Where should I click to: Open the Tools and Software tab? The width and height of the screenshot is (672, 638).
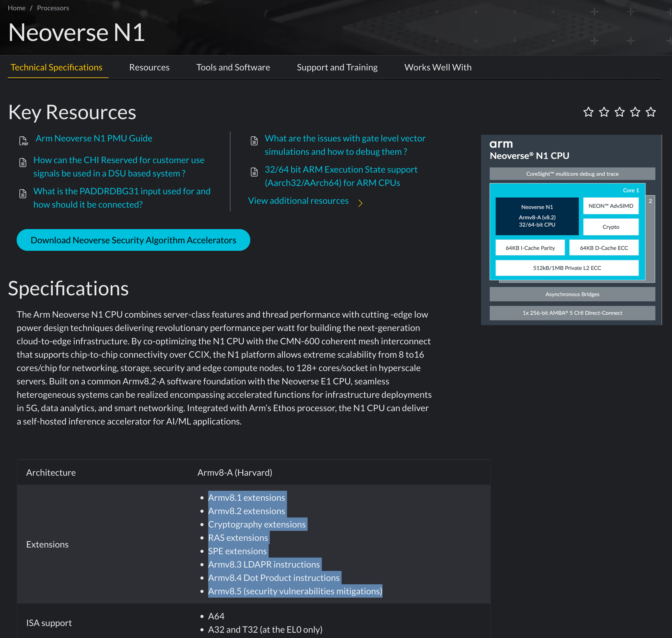pyautogui.click(x=233, y=67)
